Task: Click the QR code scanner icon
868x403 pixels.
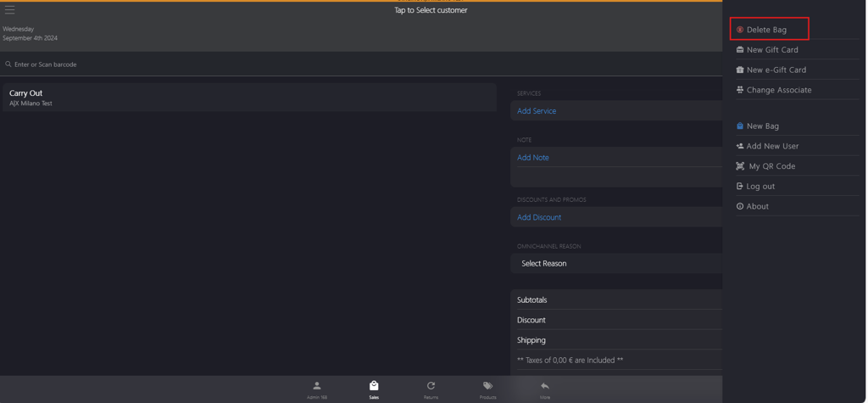Action: point(740,166)
